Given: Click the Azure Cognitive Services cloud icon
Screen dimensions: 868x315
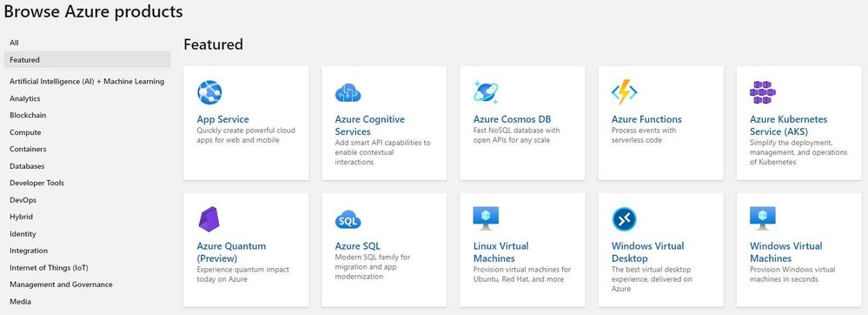Looking at the screenshot, I should [x=348, y=93].
